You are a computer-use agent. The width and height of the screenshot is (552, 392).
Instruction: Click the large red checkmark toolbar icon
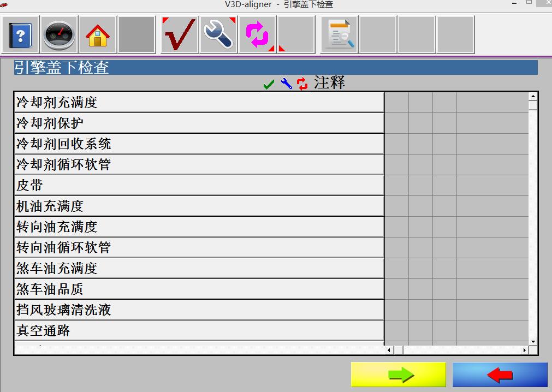179,35
